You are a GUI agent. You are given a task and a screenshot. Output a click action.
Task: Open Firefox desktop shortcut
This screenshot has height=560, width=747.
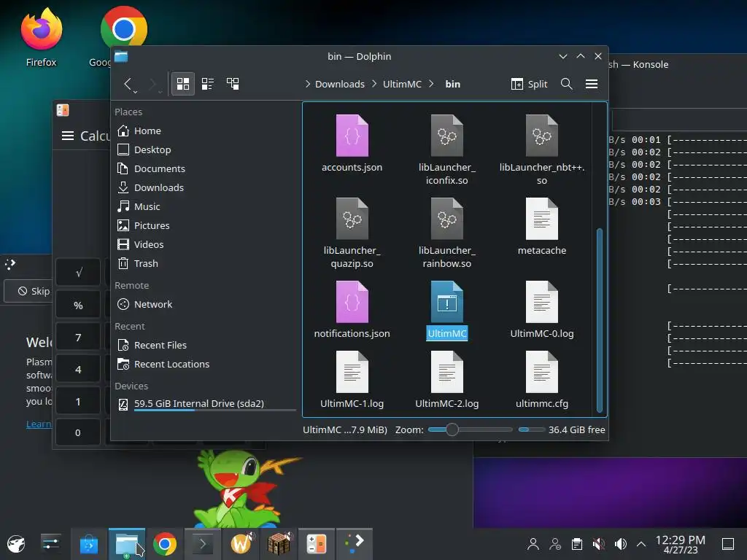[41, 37]
